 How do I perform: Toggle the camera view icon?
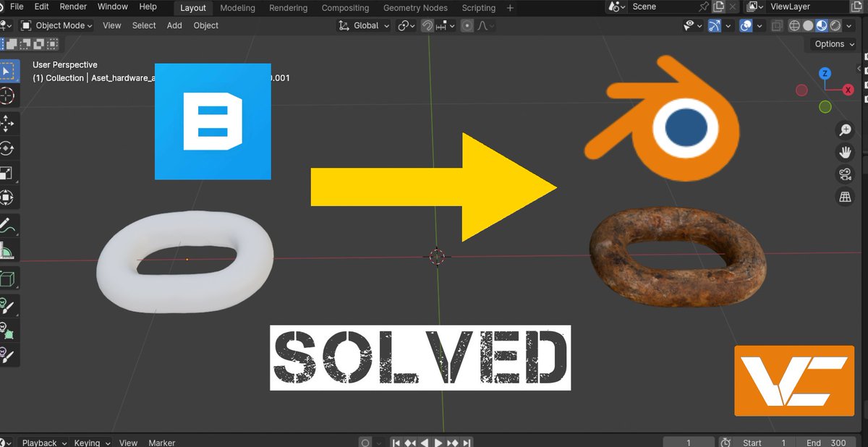tap(844, 174)
